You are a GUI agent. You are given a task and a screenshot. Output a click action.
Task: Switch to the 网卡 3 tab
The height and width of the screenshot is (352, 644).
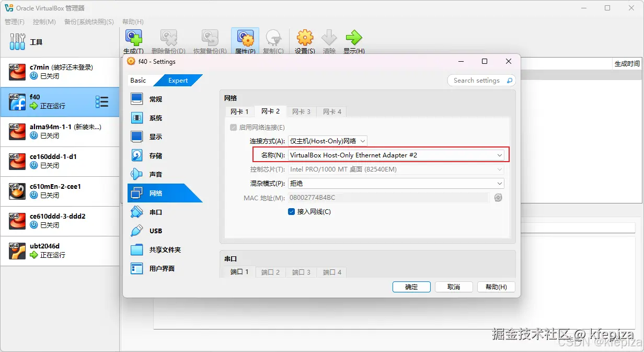tap(301, 111)
